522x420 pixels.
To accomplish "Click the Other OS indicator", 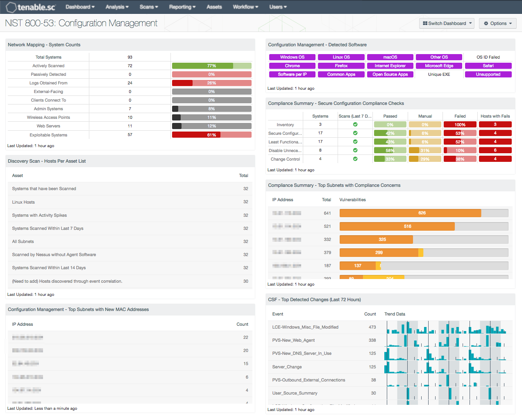I will click(x=439, y=57).
